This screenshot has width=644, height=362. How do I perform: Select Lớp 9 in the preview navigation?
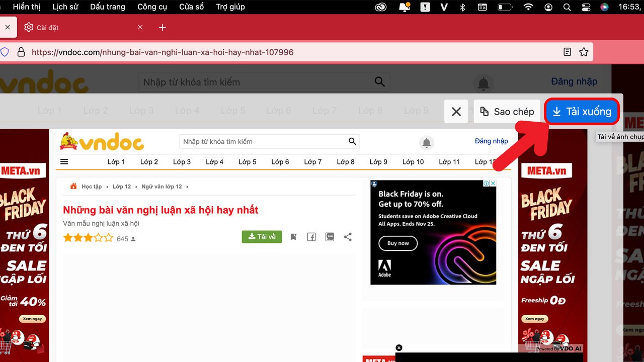click(378, 162)
